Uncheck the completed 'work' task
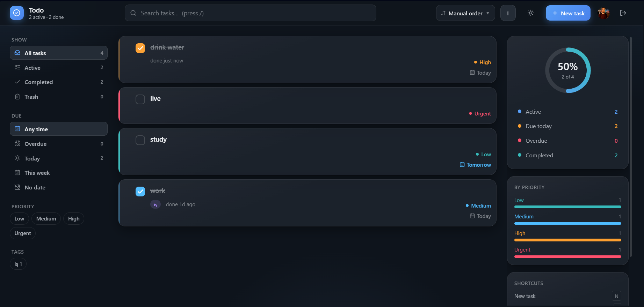644x307 pixels. [x=140, y=192]
